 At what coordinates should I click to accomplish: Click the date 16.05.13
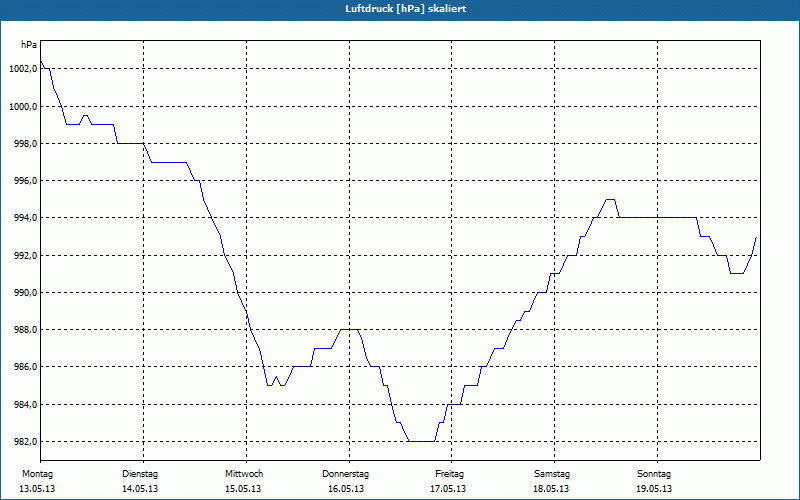[x=346, y=489]
